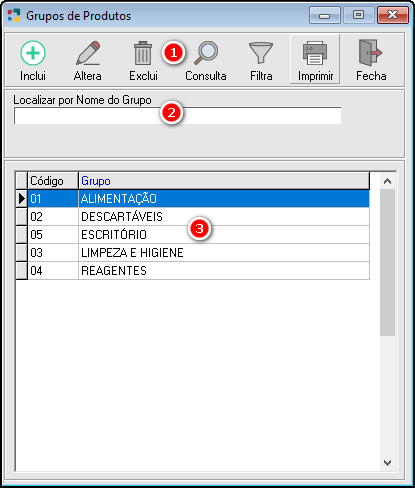
Task: Click the Filtra funnel icon
Action: pyautogui.click(x=261, y=53)
